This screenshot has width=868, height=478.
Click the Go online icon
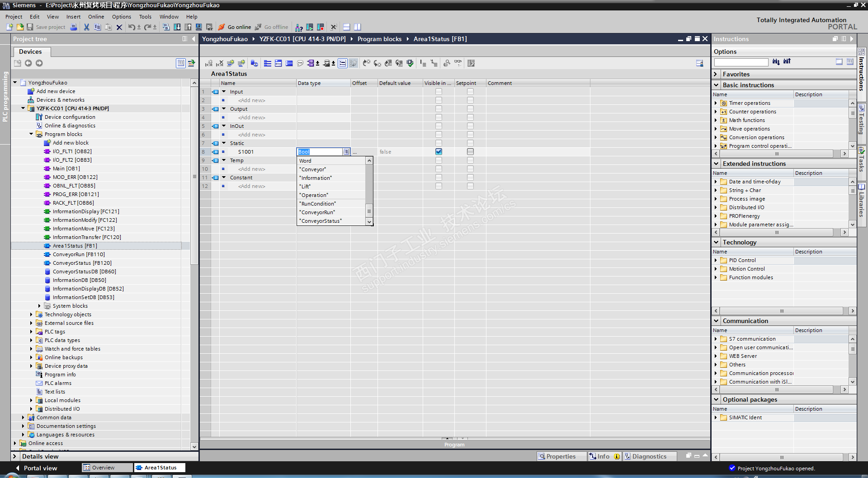222,27
